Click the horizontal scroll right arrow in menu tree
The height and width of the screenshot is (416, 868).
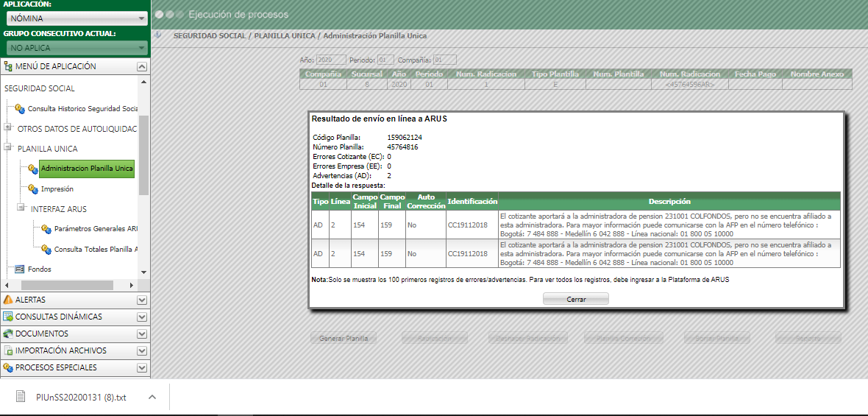pyautogui.click(x=132, y=285)
